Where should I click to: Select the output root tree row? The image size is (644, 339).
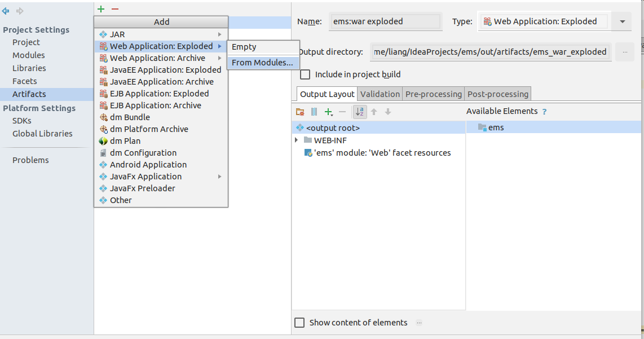click(x=379, y=128)
